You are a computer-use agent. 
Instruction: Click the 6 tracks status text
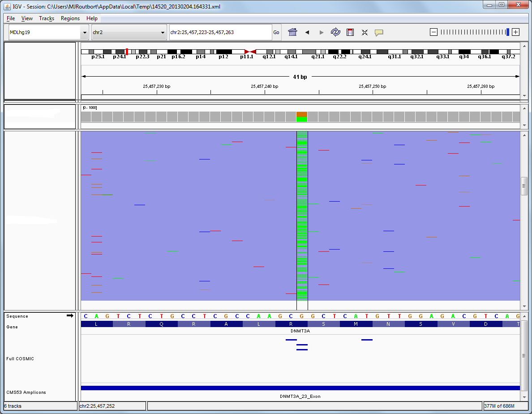point(13,406)
